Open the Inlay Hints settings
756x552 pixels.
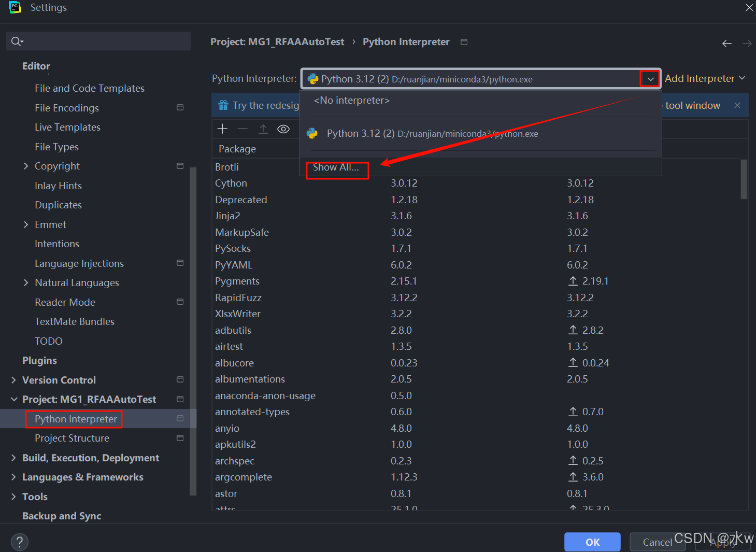pos(58,186)
